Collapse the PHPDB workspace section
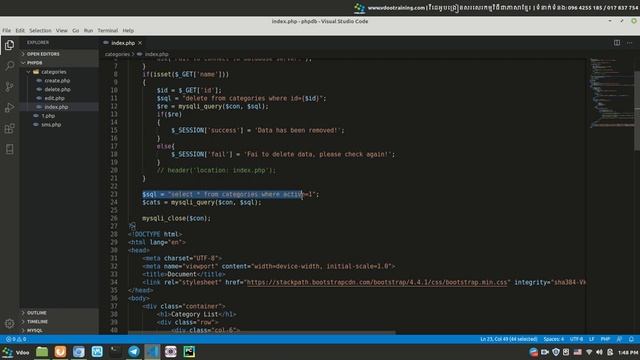640x360 pixels. pyautogui.click(x=59, y=63)
